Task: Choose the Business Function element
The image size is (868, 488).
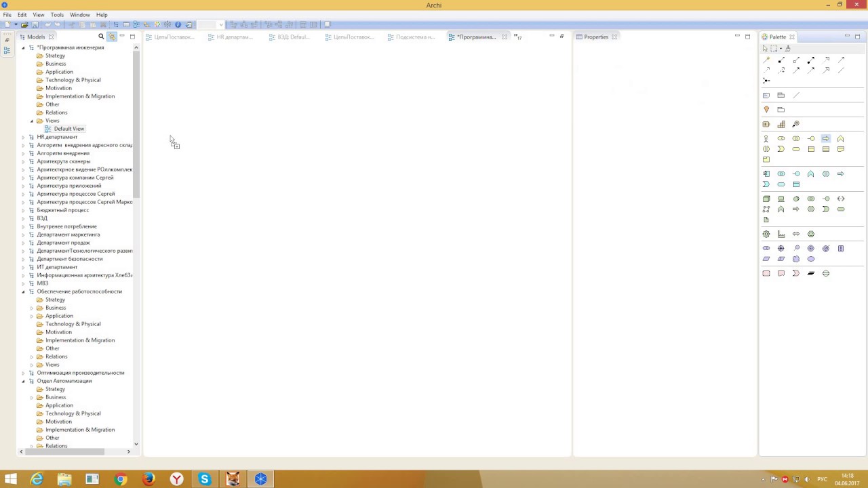Action: coord(840,138)
